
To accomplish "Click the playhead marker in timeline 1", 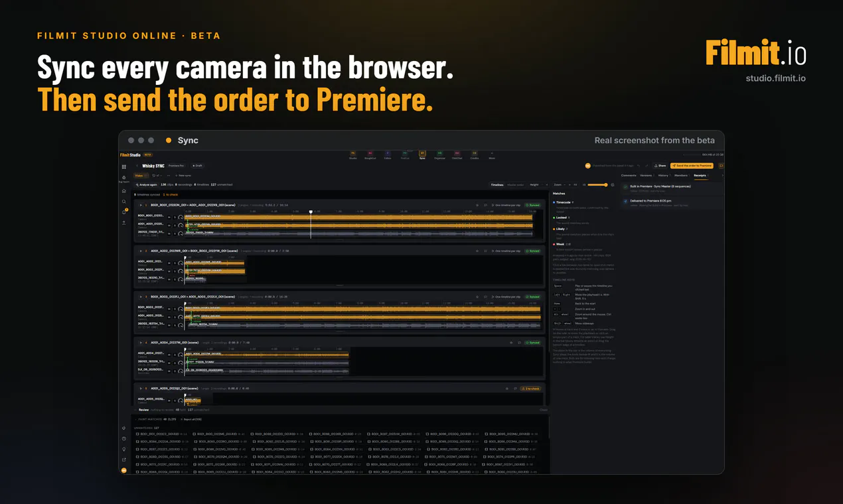I will coord(311,212).
